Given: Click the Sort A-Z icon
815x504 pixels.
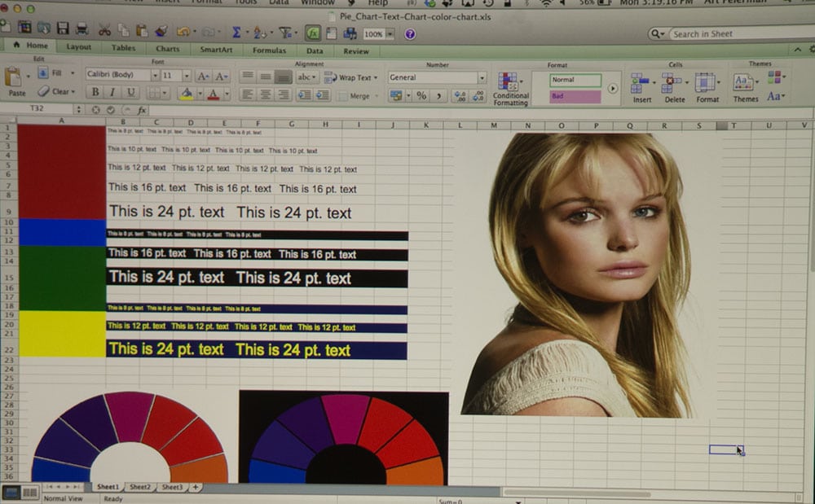Looking at the screenshot, I should (260, 33).
